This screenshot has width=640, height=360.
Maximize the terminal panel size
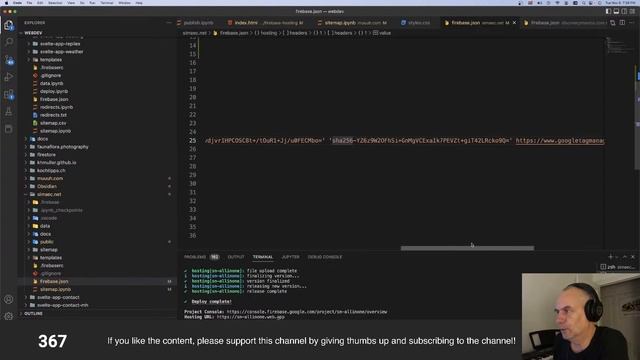624,257
